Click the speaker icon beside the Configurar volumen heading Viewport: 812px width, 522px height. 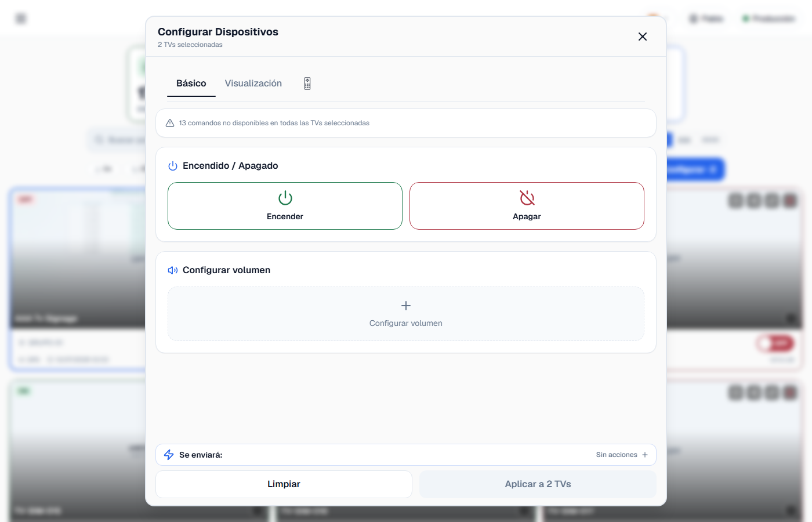(x=173, y=270)
